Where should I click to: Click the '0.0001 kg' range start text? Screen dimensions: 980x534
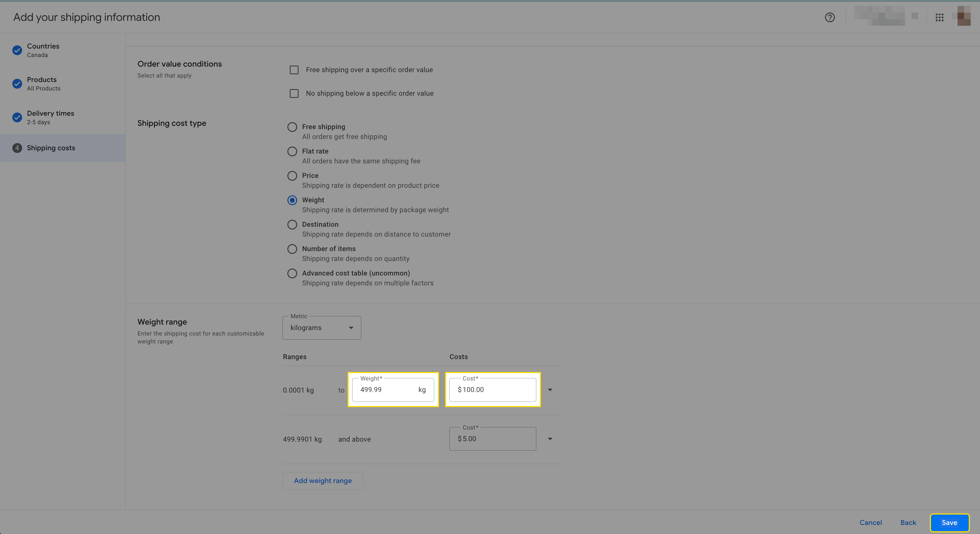coord(298,390)
